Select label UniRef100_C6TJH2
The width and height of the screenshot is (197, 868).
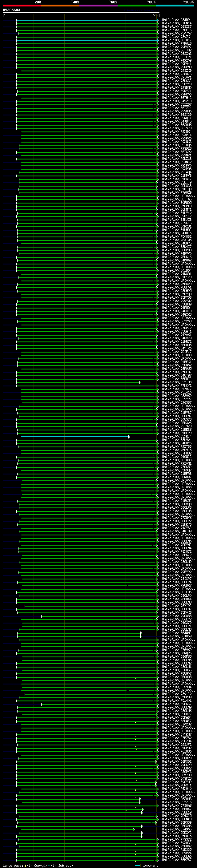click(x=176, y=50)
